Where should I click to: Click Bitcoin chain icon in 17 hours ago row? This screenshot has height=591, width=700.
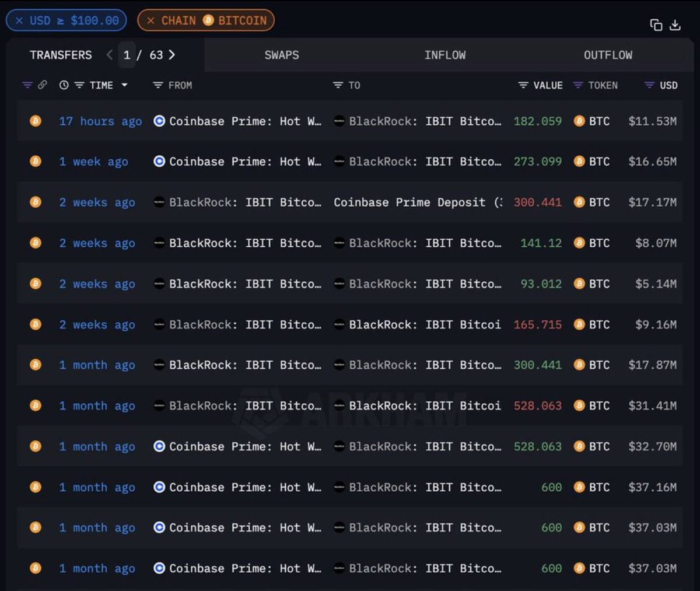tap(36, 121)
